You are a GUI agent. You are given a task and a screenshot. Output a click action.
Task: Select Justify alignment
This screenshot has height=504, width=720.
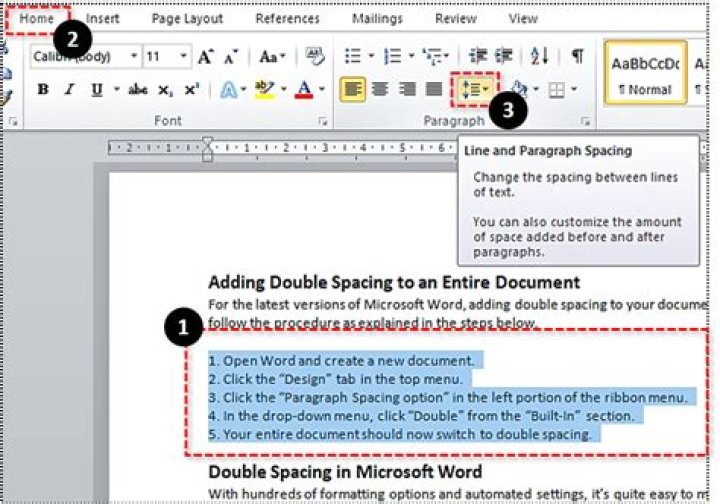click(434, 89)
